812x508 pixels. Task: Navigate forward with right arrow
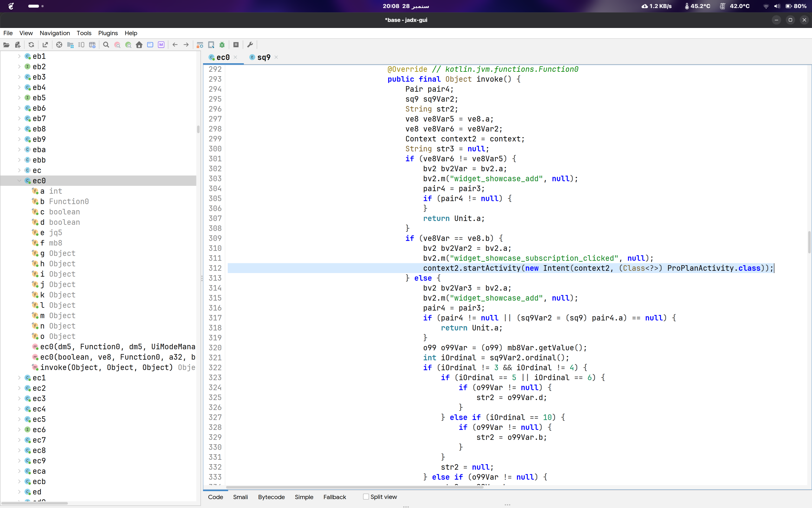click(x=186, y=45)
